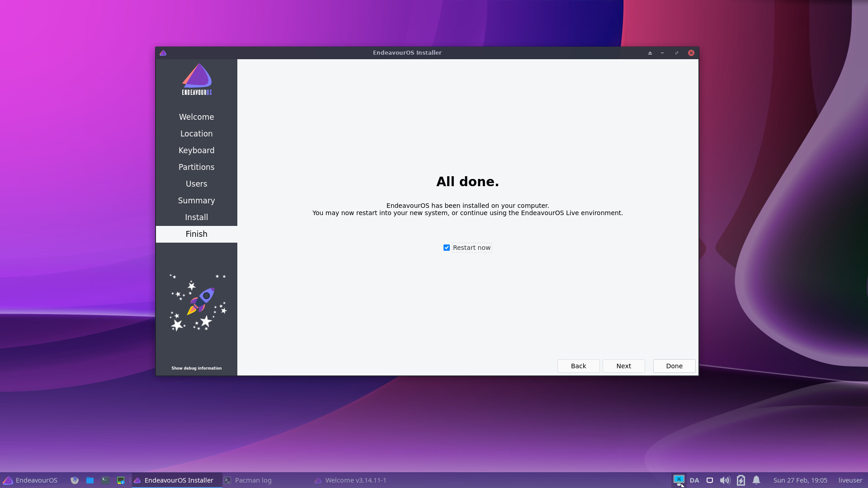This screenshot has height=488, width=868.
Task: Select the Install step in sidebar
Action: tap(196, 217)
